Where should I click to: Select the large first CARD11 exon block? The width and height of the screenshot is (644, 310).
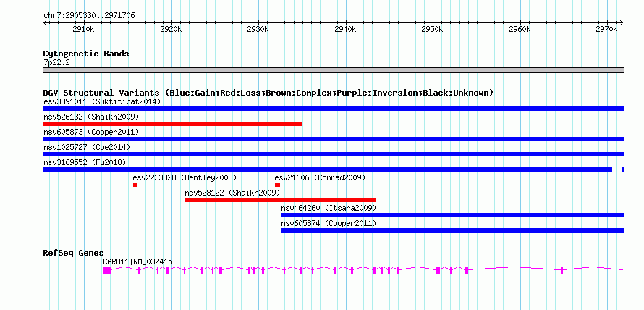click(107, 269)
